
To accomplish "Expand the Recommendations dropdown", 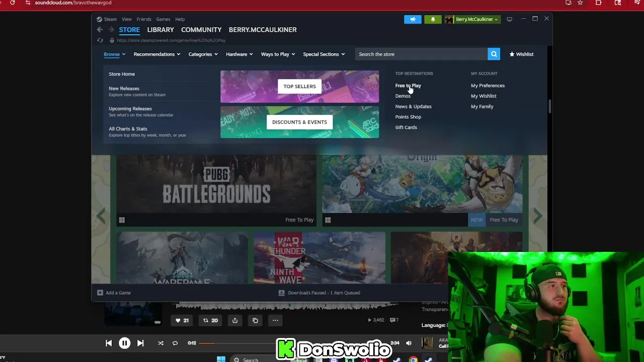I will pyautogui.click(x=157, y=54).
